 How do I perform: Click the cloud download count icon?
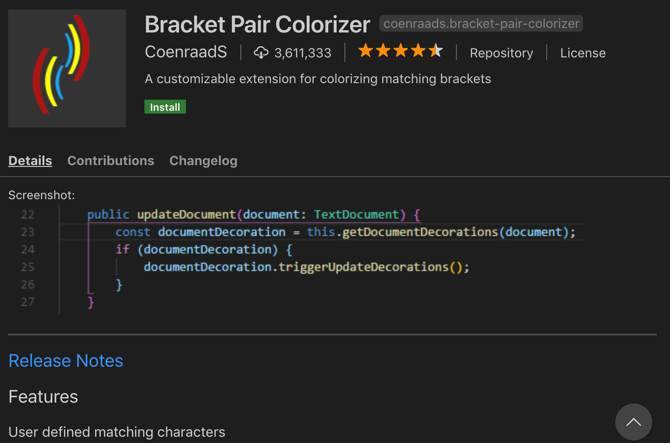click(262, 52)
